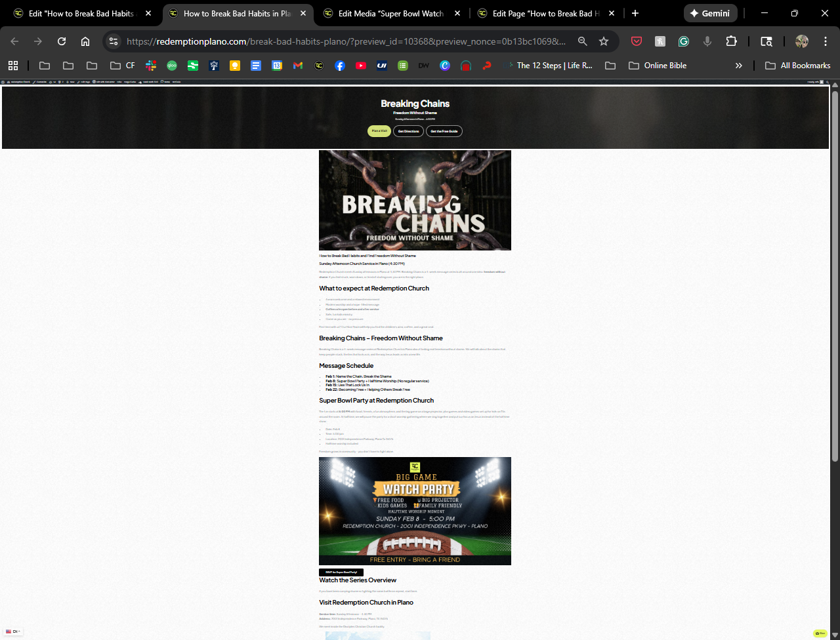This screenshot has height=640, width=840.
Task: Expand the hidden bookmarks overflow chevron
Action: tap(739, 66)
